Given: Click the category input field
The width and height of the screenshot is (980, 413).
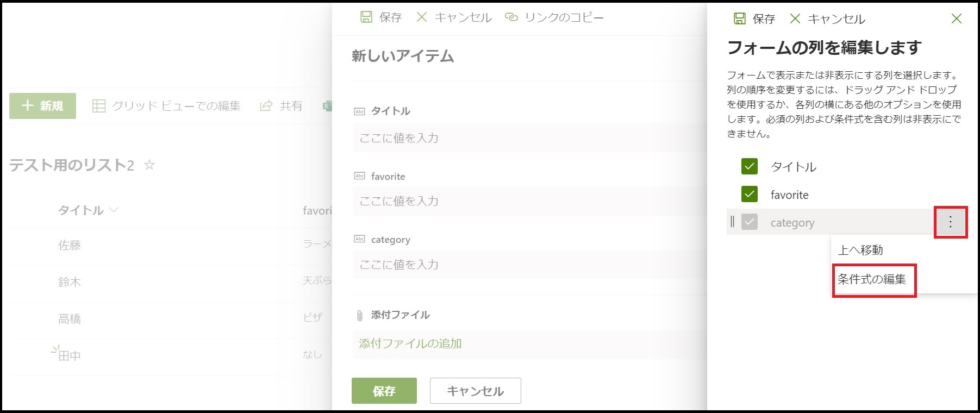Looking at the screenshot, I should click(x=530, y=265).
